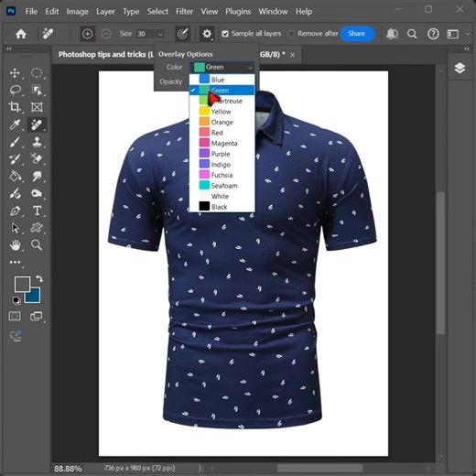
Task: Choose Seafoam overlay color
Action: pos(222,186)
